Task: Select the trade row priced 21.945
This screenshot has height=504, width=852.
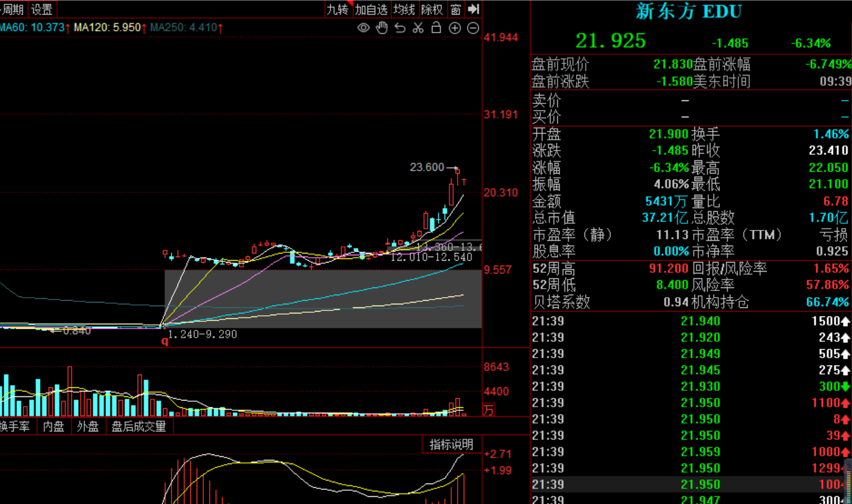Action: click(691, 370)
